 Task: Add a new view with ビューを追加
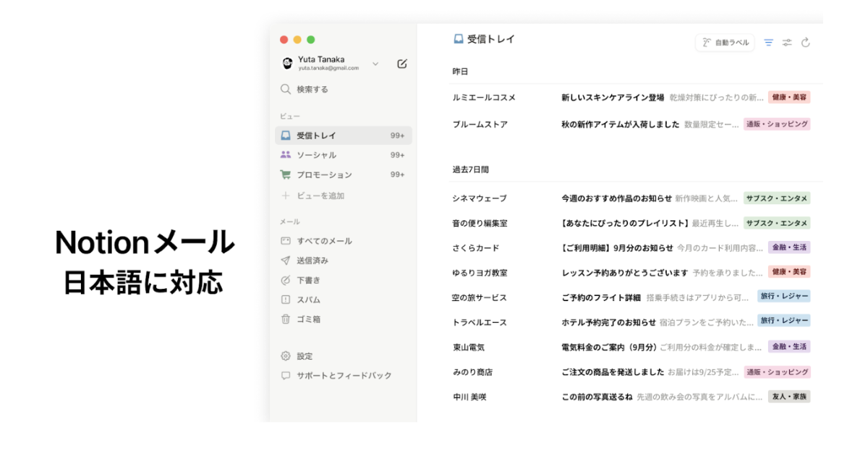click(320, 195)
